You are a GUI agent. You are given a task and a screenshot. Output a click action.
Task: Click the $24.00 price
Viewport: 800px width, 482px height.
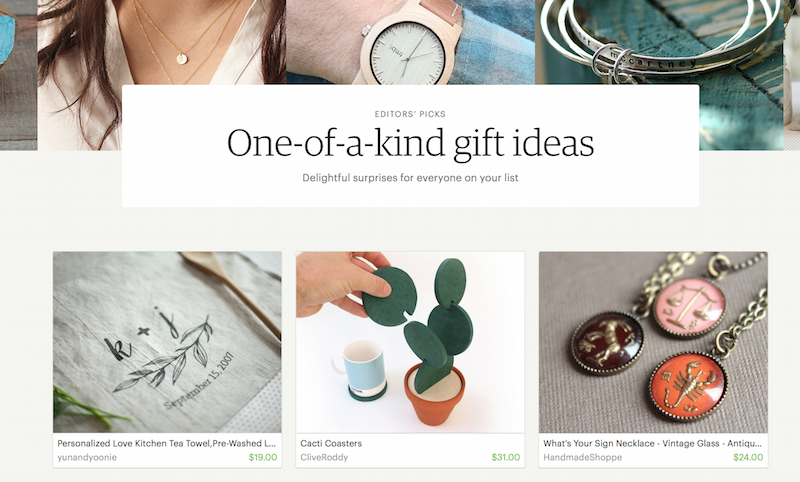(x=748, y=458)
